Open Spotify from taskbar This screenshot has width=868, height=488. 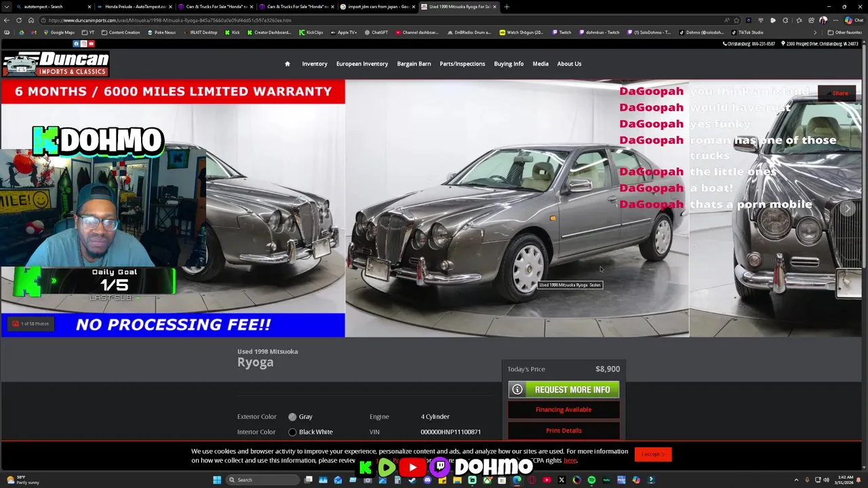coord(591,480)
